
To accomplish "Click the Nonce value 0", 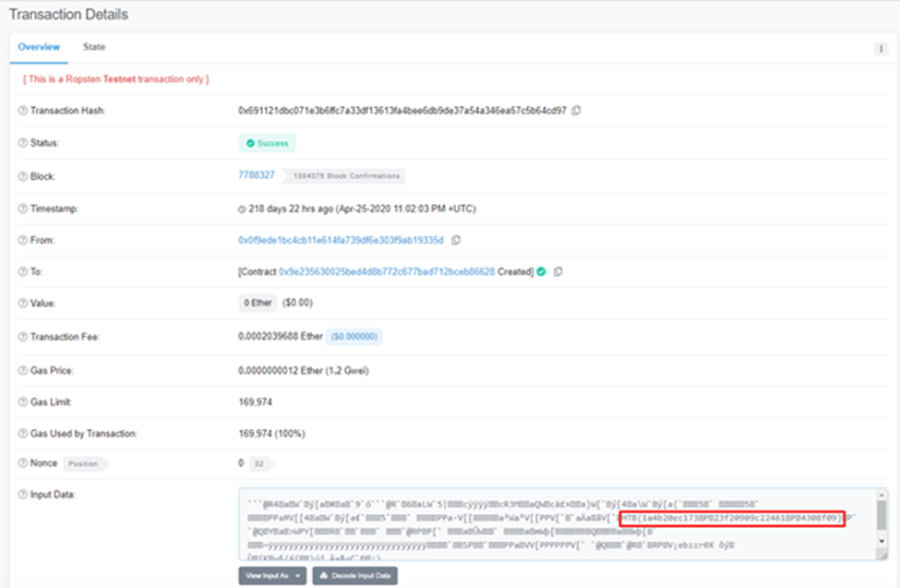I will point(241,462).
